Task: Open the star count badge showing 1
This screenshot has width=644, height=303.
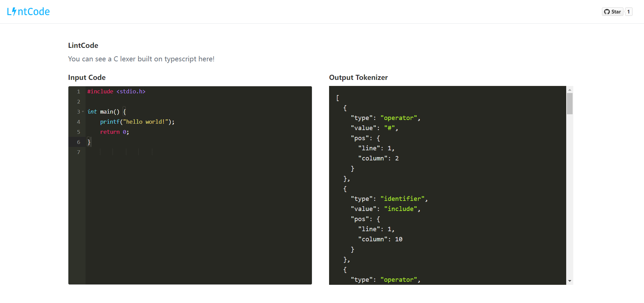Action: coord(629,12)
